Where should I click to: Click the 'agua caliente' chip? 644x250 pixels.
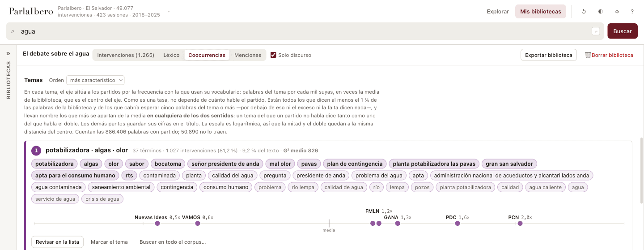coord(545,187)
